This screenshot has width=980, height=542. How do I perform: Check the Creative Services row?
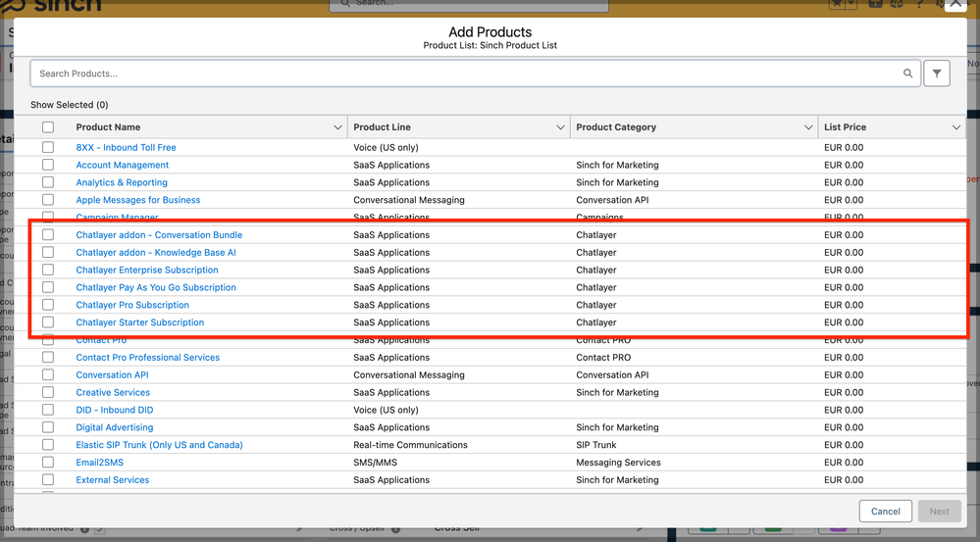click(48, 392)
